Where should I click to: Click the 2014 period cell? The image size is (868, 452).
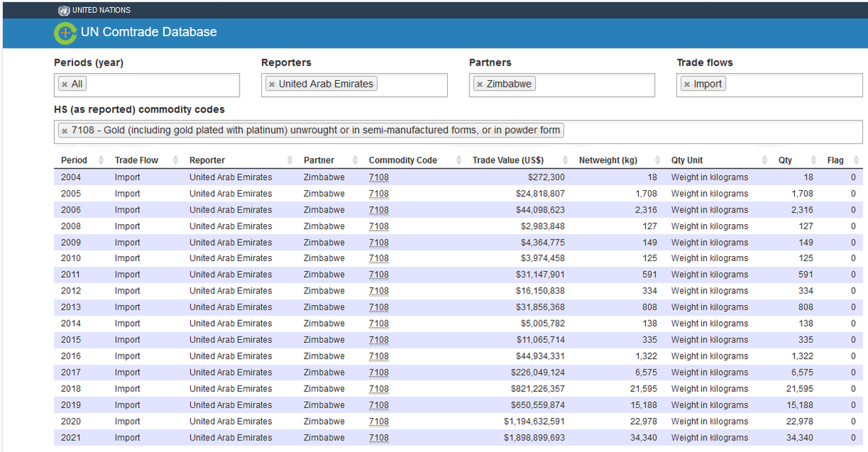tap(71, 323)
